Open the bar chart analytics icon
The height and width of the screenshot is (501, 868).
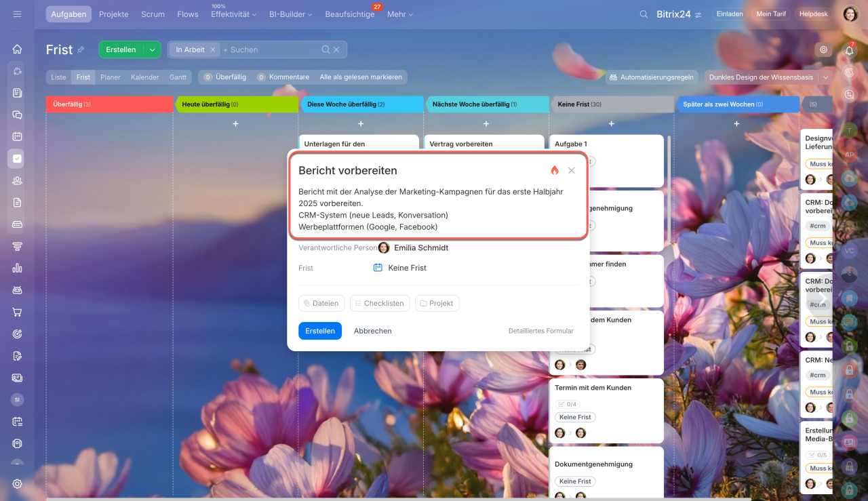tap(17, 268)
